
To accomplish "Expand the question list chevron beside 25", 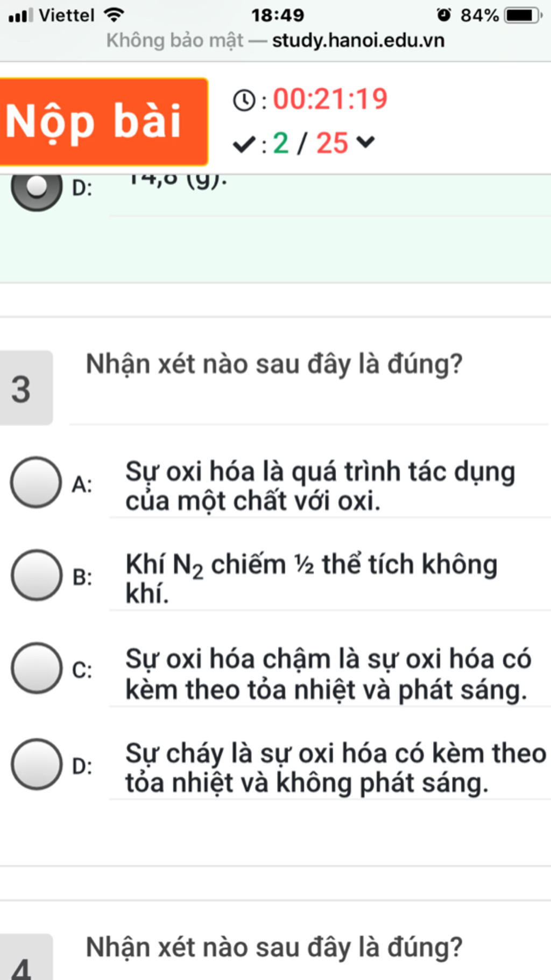I will (x=365, y=142).
